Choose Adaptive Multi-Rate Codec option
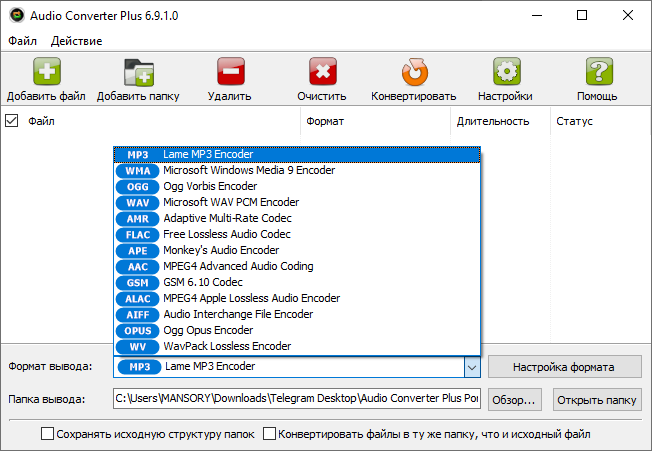 click(x=297, y=218)
